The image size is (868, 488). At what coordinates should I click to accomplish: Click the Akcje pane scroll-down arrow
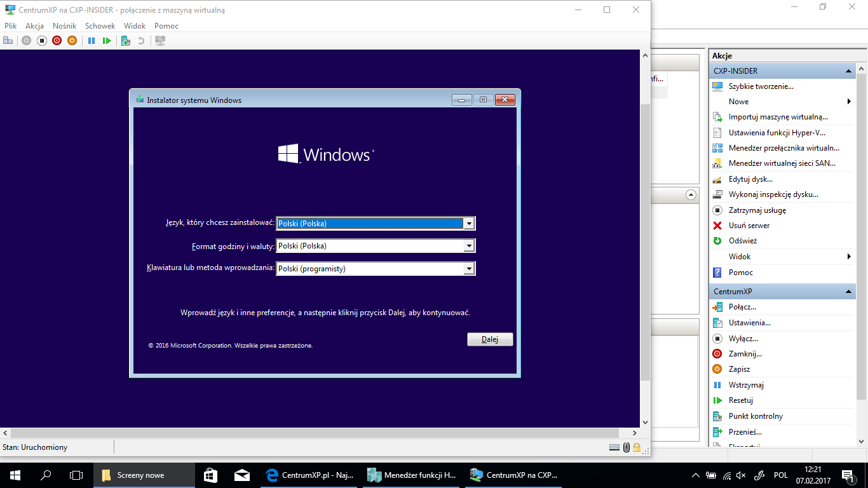(x=861, y=442)
